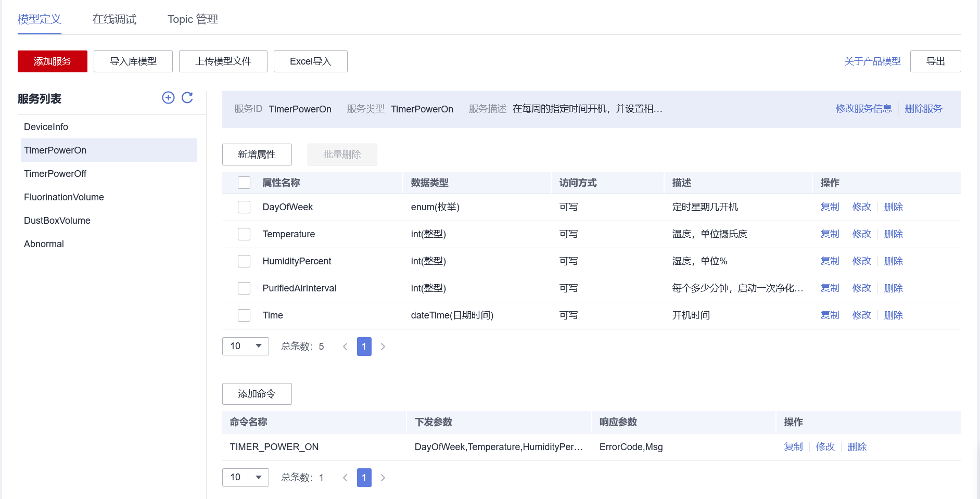Open the Topic 管理 tab
The height and width of the screenshot is (499, 980).
click(193, 19)
